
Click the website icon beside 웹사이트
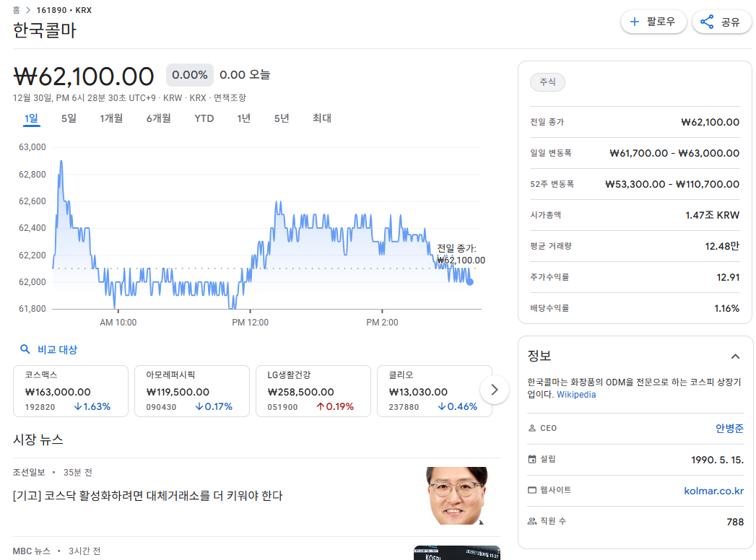[x=532, y=490]
